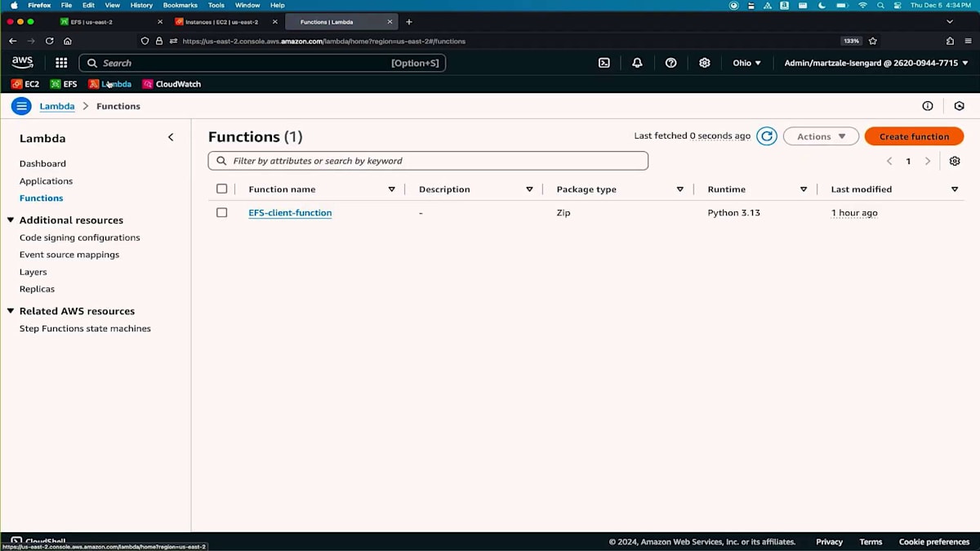
Task: Open the Firefox Bookmarks menu
Action: coord(180,5)
